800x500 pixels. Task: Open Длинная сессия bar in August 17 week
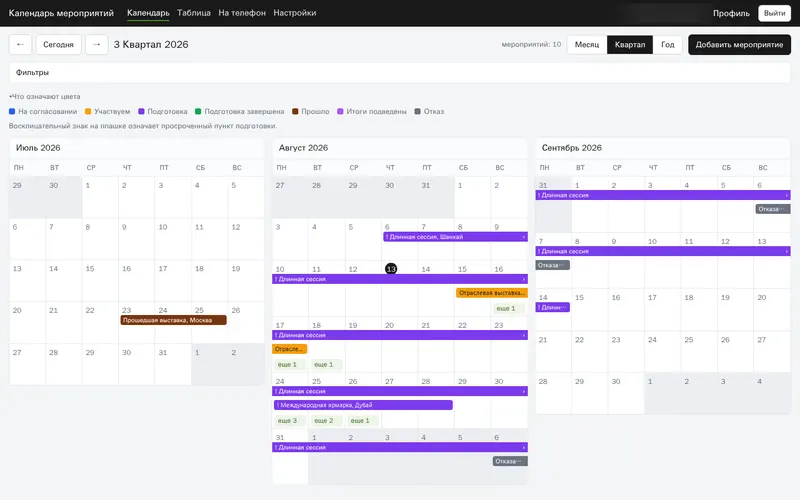click(x=400, y=335)
